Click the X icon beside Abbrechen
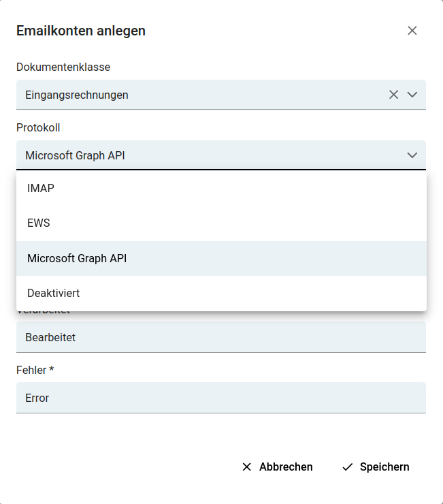Screen dimensions: 443x504 coord(247,467)
